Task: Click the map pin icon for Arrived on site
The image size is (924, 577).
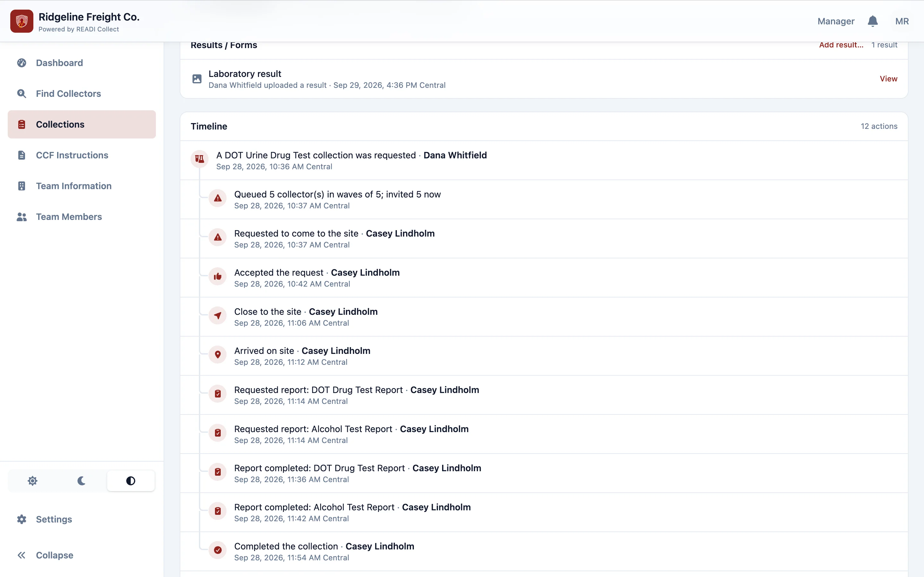Action: [x=218, y=355]
